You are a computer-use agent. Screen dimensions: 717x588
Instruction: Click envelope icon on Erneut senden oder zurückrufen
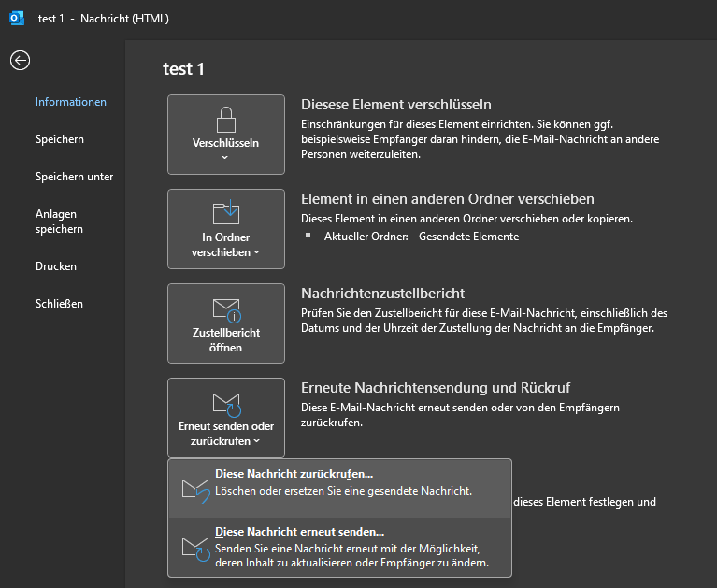click(227, 405)
